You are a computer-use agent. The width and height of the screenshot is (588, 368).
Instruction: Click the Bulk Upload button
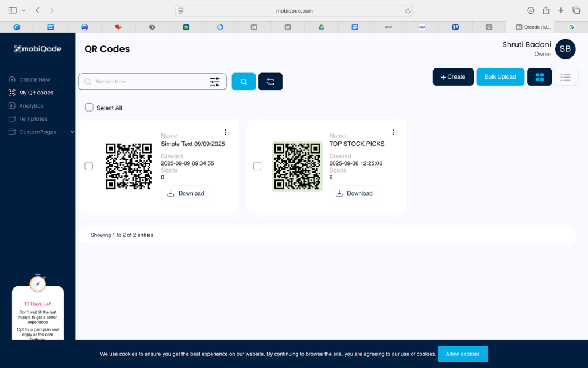[500, 77]
